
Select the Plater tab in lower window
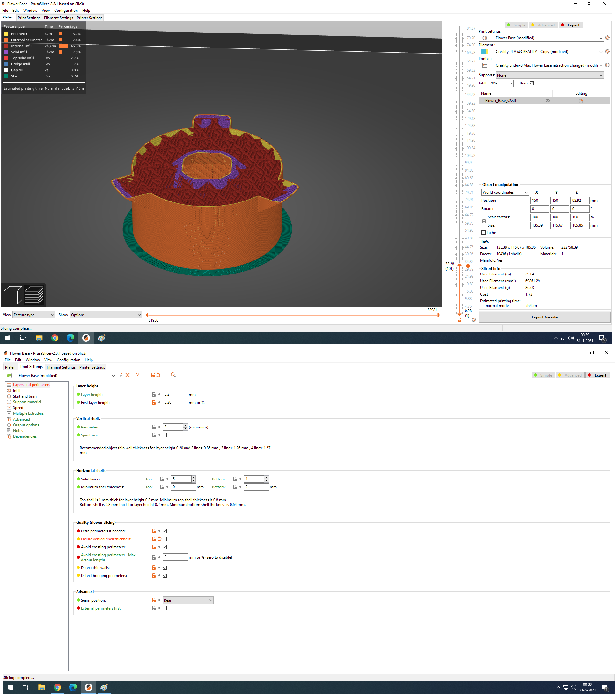(x=10, y=367)
